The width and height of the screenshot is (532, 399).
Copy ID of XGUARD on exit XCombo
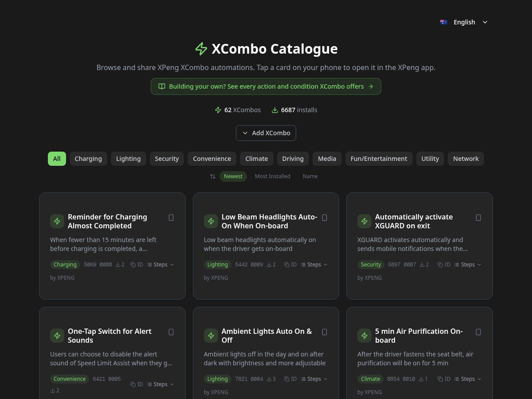tap(444, 265)
